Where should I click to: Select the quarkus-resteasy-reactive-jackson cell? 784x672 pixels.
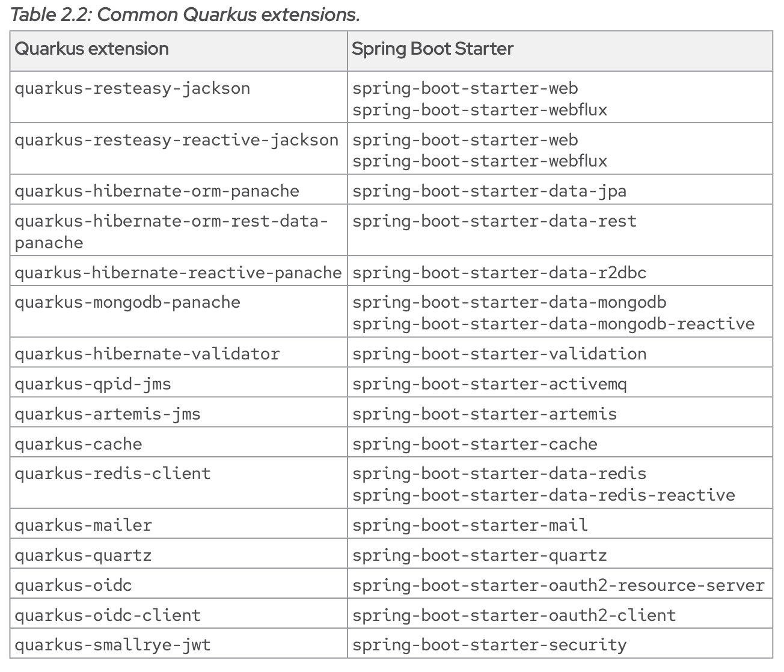pos(177,140)
